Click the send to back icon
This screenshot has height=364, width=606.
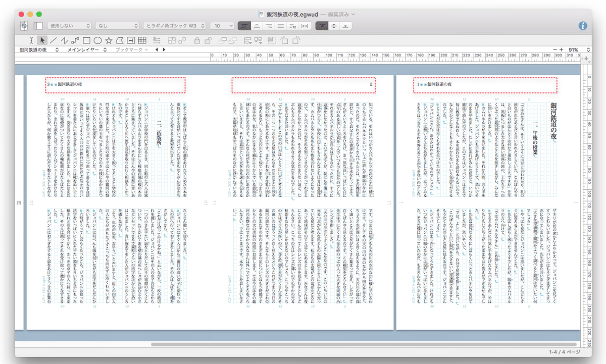(x=233, y=40)
